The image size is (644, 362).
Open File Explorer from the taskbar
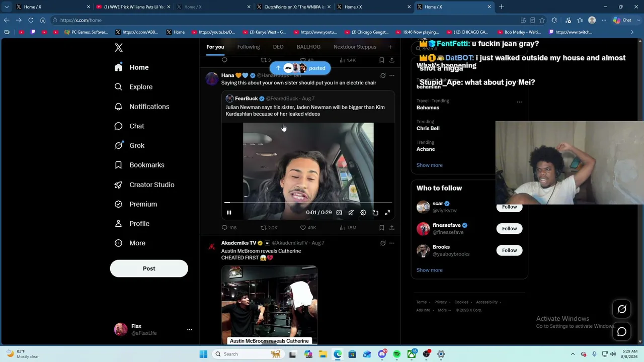323,354
